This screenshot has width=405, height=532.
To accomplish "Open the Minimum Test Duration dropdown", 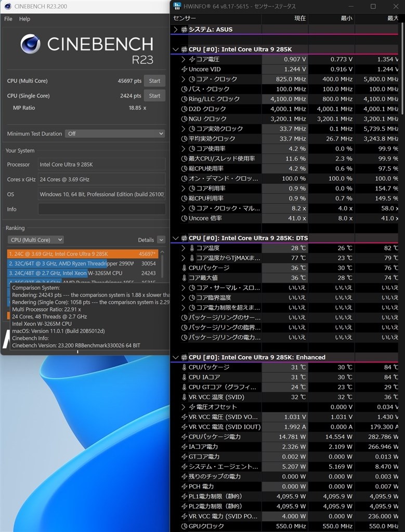I will point(115,134).
